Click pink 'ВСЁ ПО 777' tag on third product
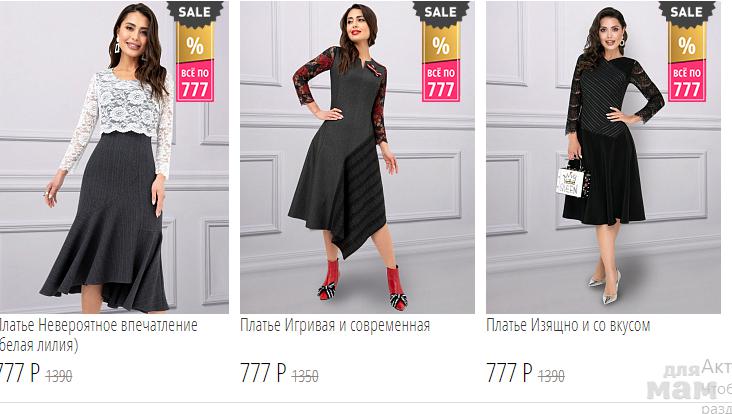 [687, 81]
